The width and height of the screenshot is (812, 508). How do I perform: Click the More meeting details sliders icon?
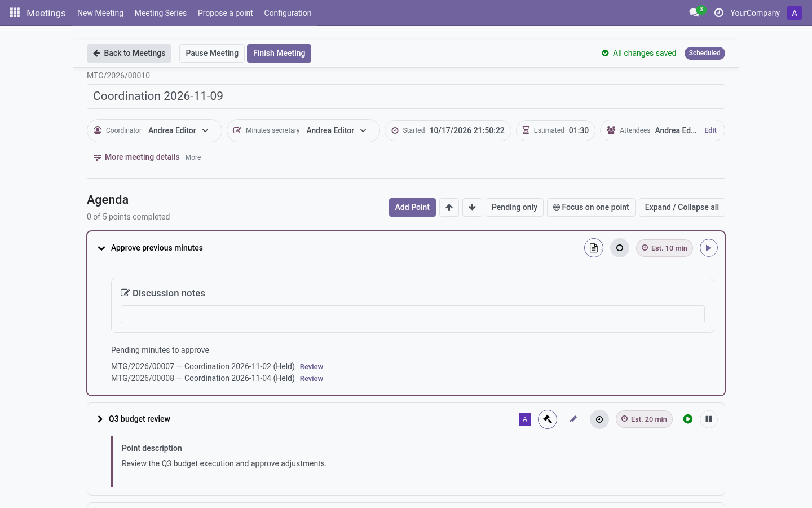[x=98, y=157]
